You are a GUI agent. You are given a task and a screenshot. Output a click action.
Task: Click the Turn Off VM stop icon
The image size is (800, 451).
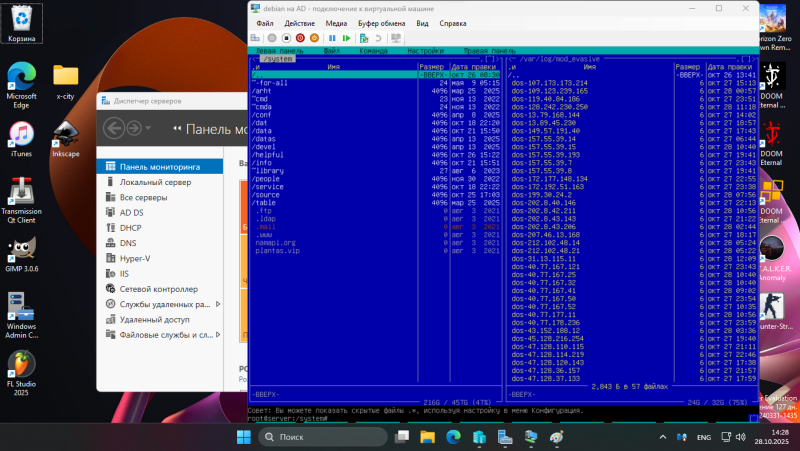pos(286,37)
